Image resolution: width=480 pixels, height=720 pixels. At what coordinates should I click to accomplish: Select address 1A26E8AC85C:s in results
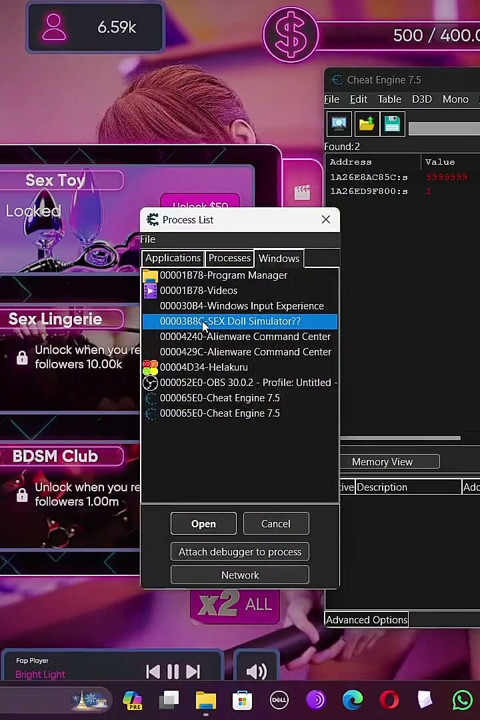click(x=369, y=177)
